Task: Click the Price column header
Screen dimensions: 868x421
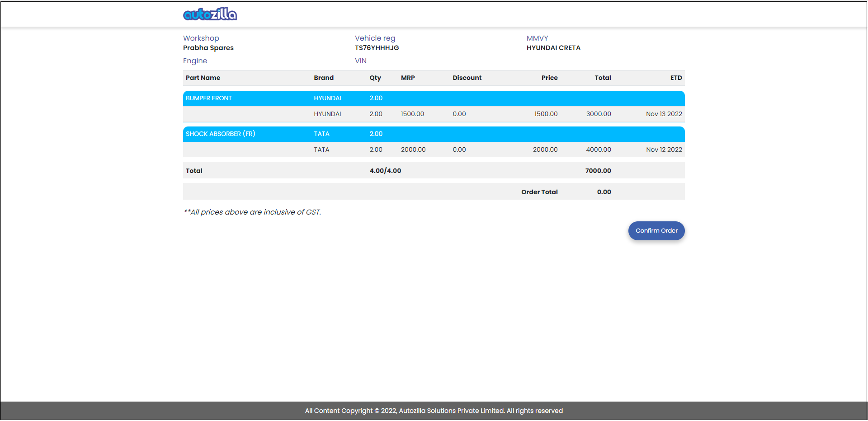Action: click(x=549, y=78)
